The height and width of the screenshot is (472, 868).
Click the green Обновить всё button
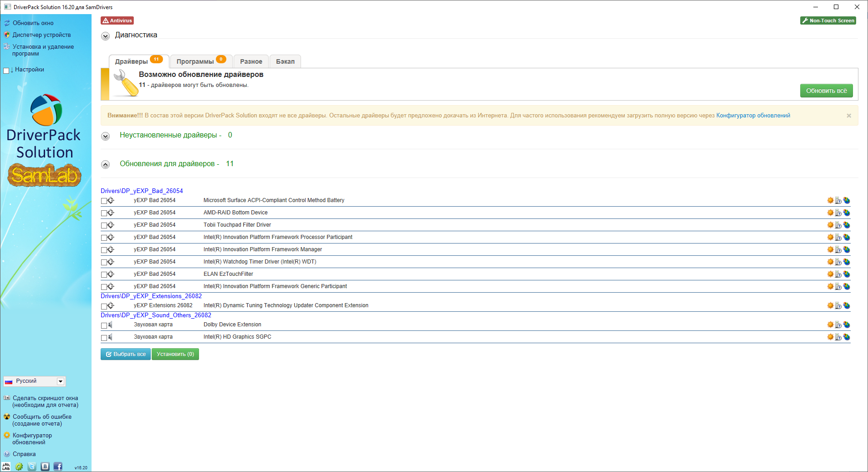click(x=827, y=91)
